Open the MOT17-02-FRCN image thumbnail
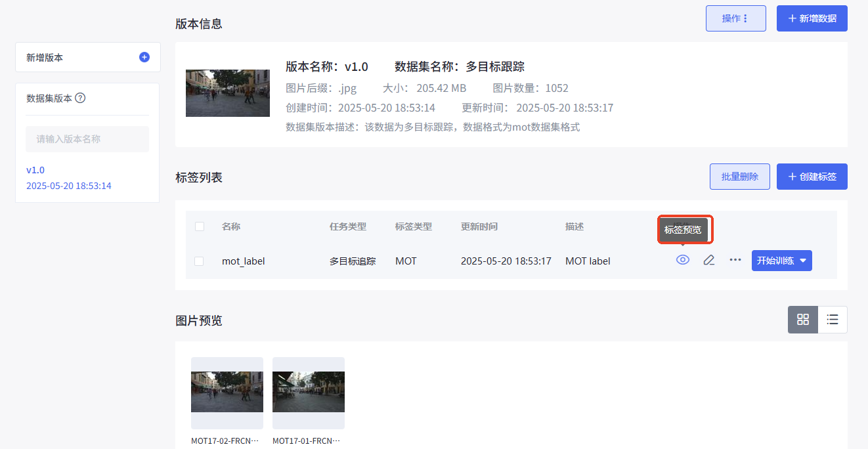The height and width of the screenshot is (449, 868). point(227,393)
